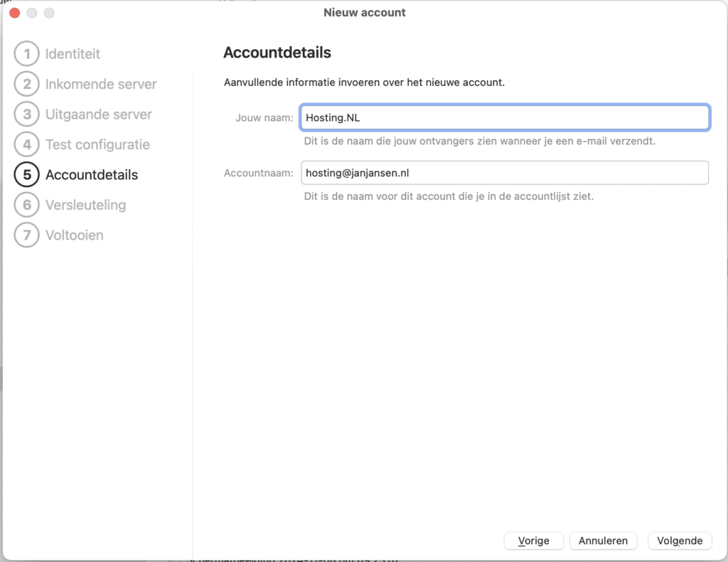
Task: Select the Voltooien step label
Action: pyautogui.click(x=75, y=235)
